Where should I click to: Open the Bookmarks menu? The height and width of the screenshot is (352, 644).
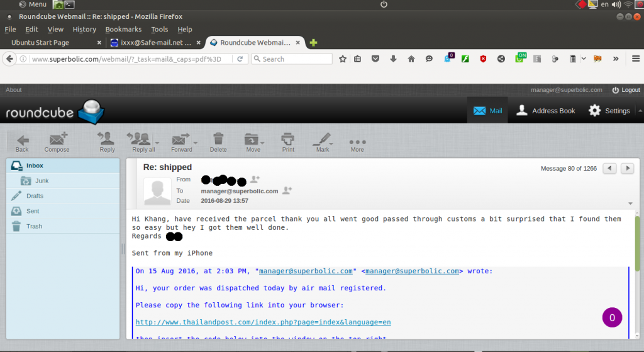point(123,29)
